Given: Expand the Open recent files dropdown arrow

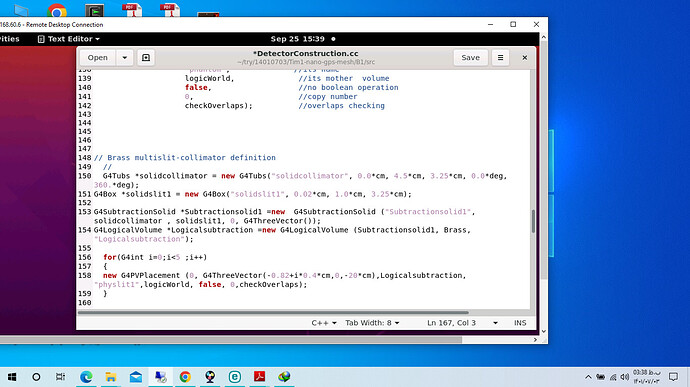Looking at the screenshot, I should tap(125, 58).
